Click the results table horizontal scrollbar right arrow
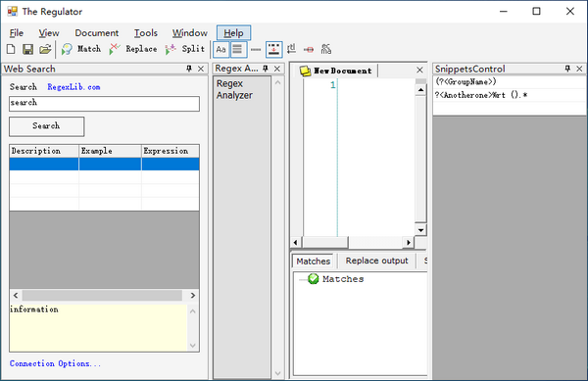This screenshot has width=588, height=381. click(193, 295)
